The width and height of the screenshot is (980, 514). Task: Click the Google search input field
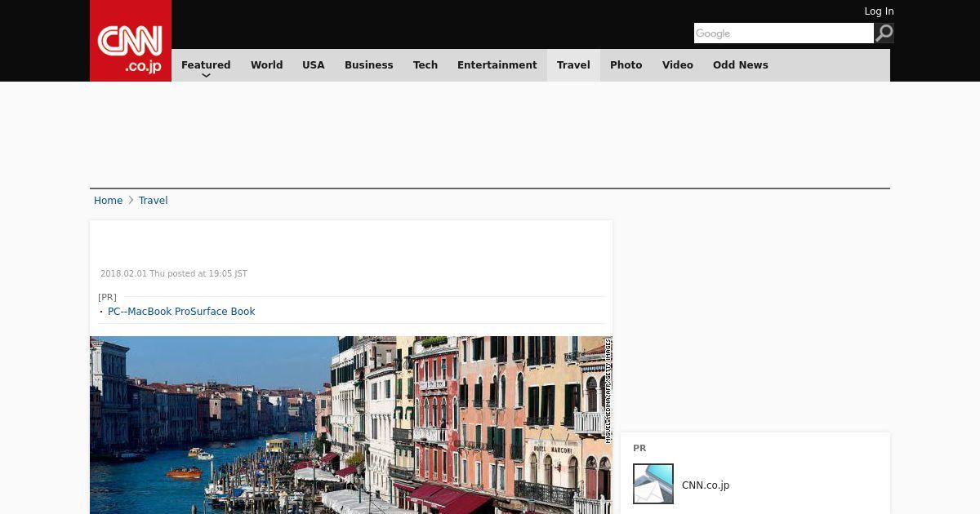tap(783, 33)
